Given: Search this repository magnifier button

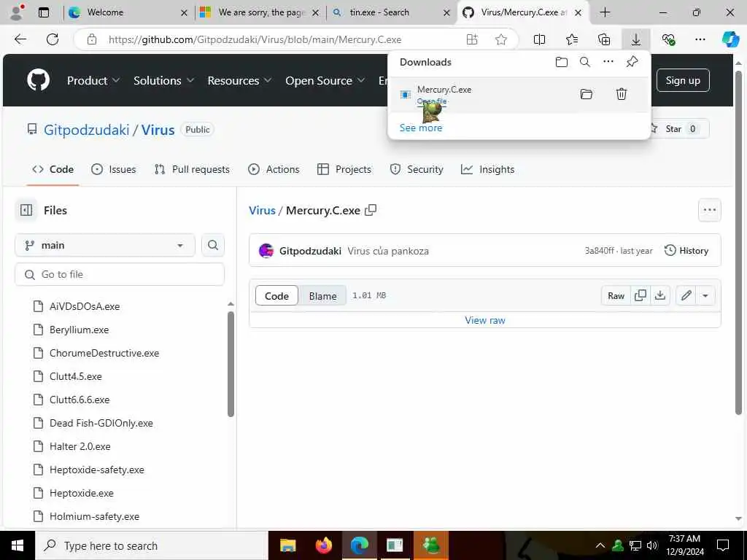Looking at the screenshot, I should coord(213,245).
